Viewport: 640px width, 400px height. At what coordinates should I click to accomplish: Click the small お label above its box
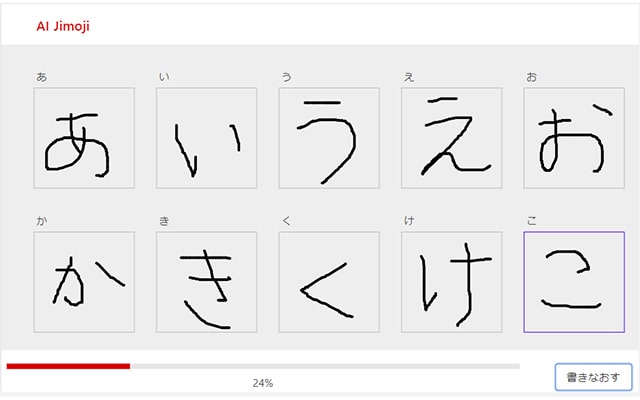pos(531,77)
